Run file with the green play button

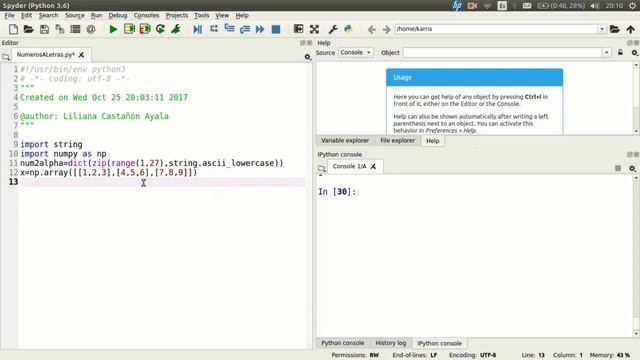point(113,29)
